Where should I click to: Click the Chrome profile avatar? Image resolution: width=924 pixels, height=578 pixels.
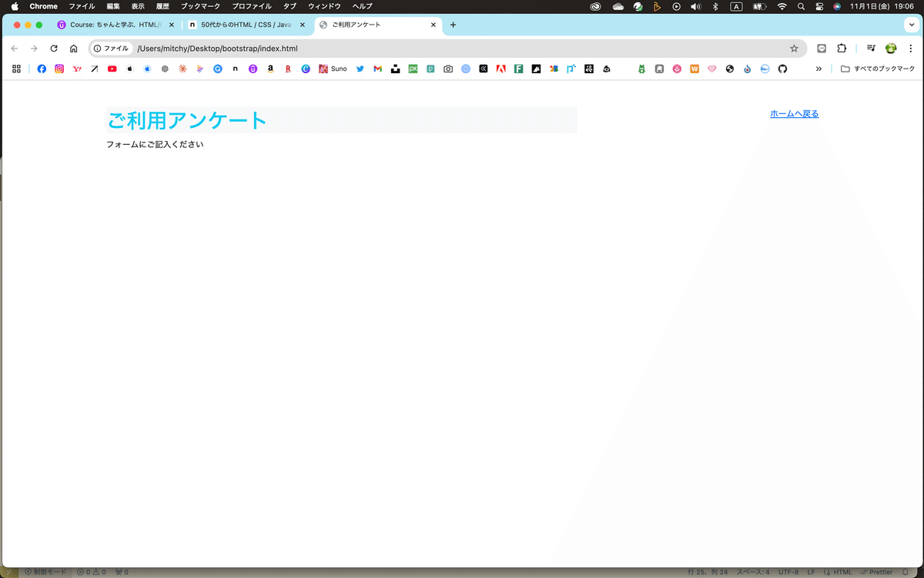pos(891,48)
